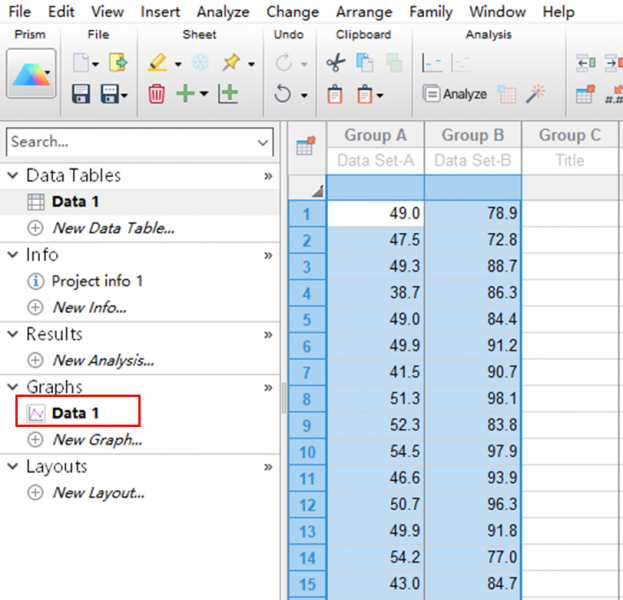Collapse the Data Tables section
The height and width of the screenshot is (600, 623).
coord(13,176)
